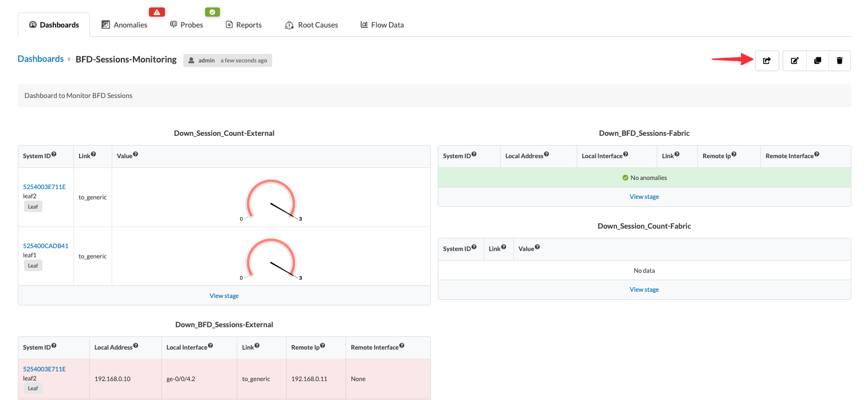
Task: Click help icon beside Local Interface in Down_BFD_Sessions-External
Action: (x=210, y=346)
